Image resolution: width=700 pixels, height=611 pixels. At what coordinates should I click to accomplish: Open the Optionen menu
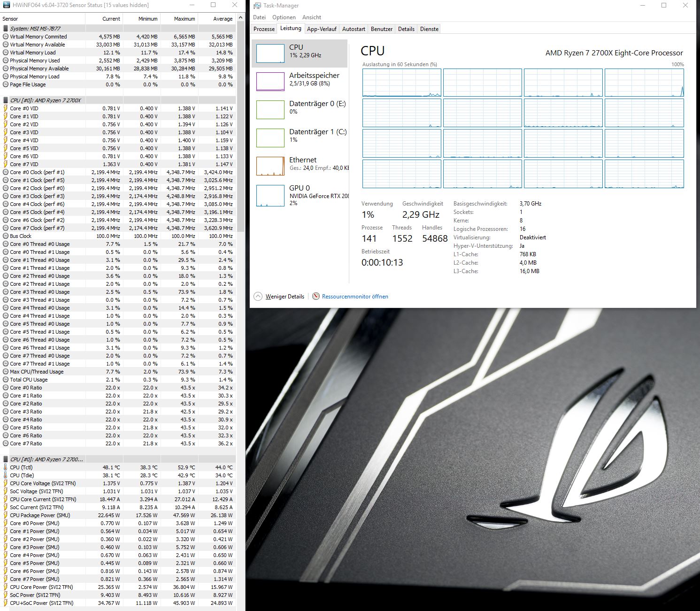(284, 17)
